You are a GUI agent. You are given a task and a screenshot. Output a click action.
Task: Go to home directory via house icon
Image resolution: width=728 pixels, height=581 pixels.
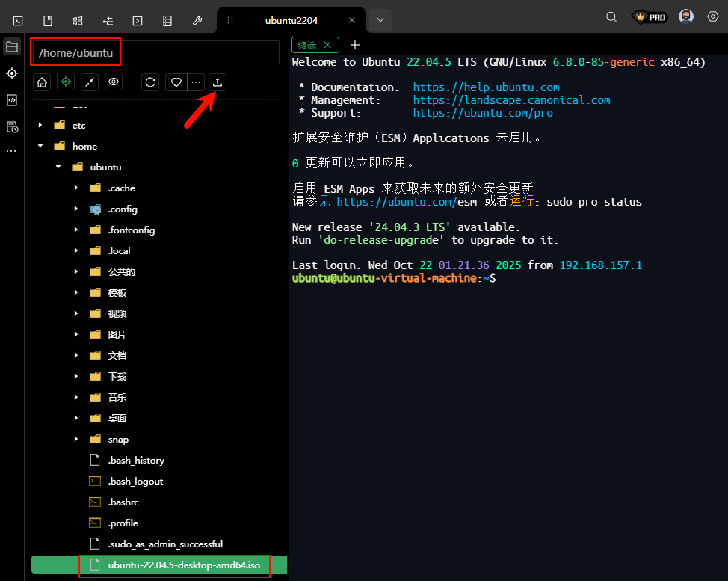pos(43,82)
